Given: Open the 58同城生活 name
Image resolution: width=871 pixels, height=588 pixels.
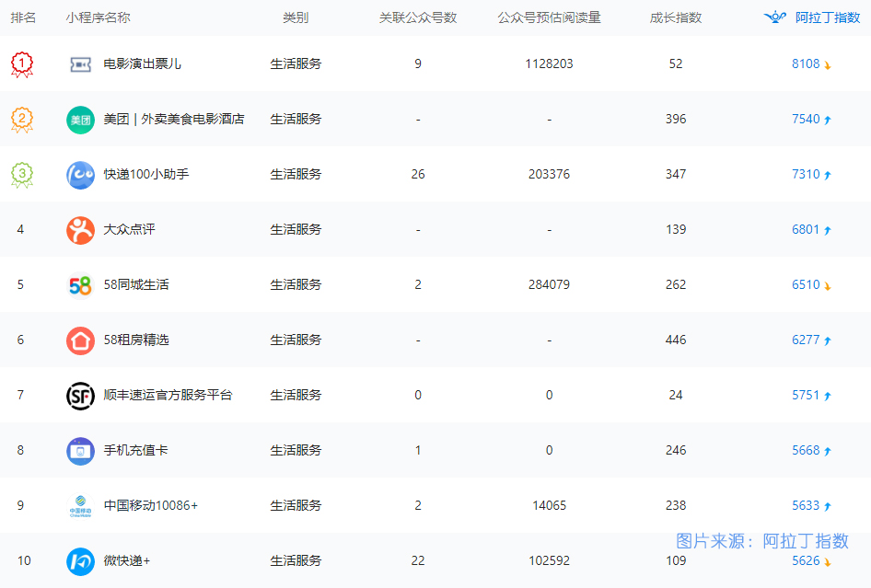Looking at the screenshot, I should [x=136, y=285].
